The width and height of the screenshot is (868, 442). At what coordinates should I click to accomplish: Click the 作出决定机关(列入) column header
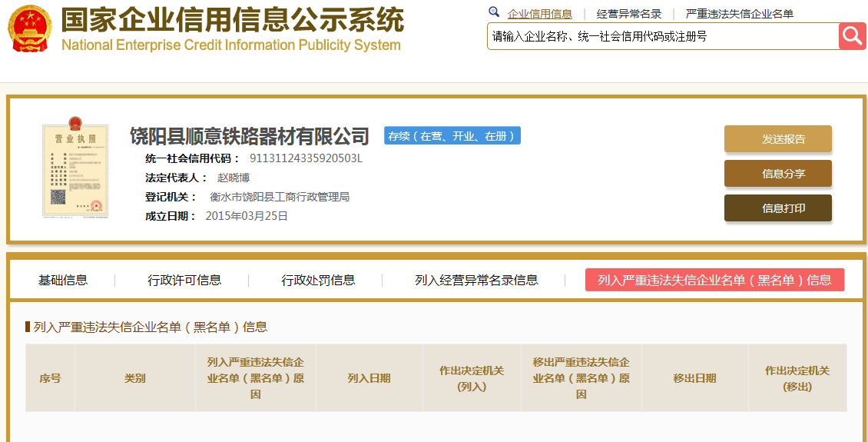point(472,378)
